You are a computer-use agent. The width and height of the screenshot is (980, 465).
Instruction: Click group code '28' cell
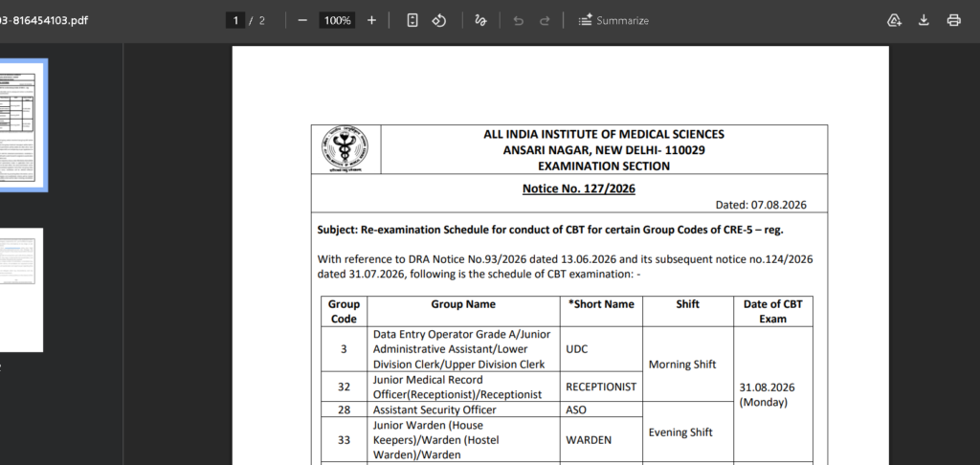pos(344,410)
